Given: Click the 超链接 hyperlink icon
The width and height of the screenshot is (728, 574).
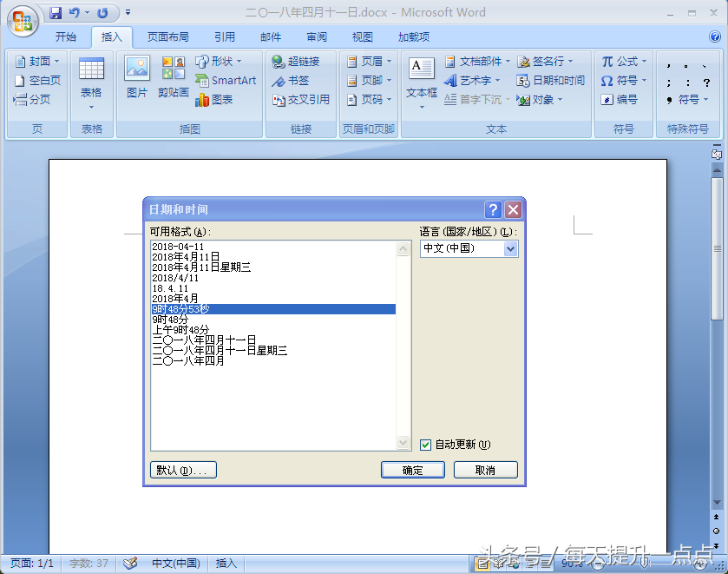Looking at the screenshot, I should point(279,62).
